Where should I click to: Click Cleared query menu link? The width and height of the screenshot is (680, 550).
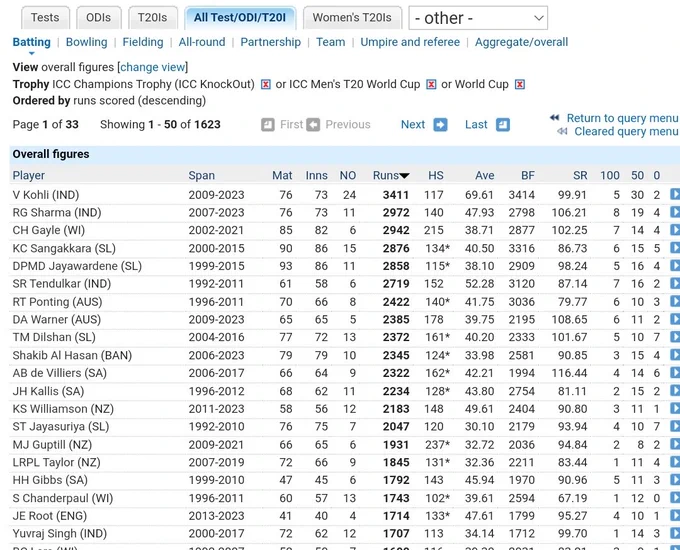(x=626, y=131)
